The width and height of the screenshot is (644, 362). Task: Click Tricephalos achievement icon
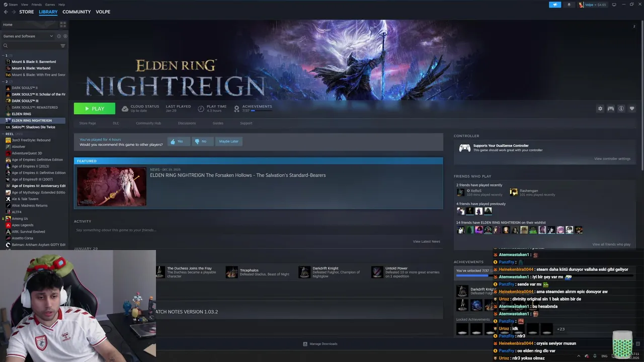[231, 272]
